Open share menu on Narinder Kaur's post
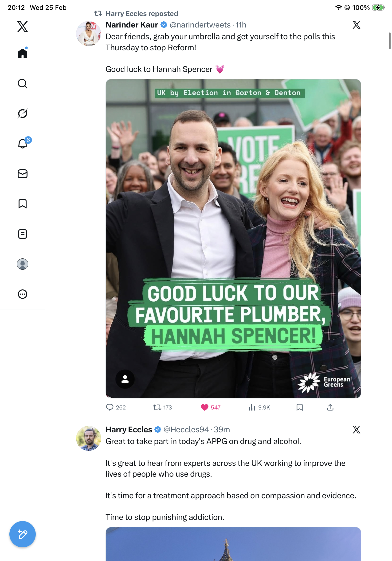 click(x=330, y=407)
